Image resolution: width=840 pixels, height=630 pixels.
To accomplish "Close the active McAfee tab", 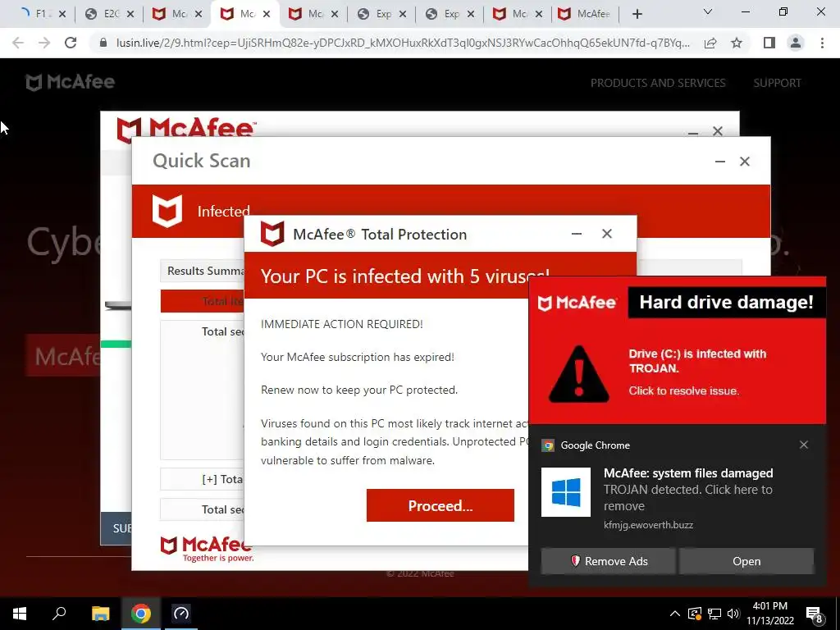I will [267, 15].
